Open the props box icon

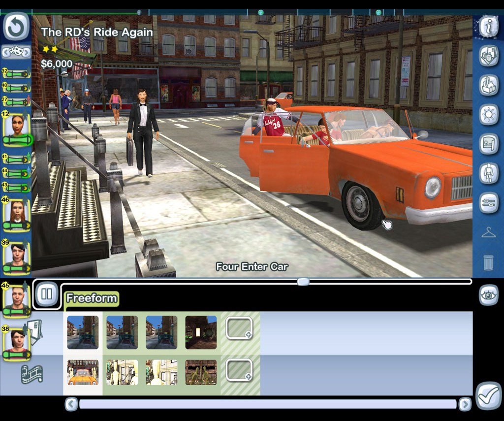(x=488, y=85)
